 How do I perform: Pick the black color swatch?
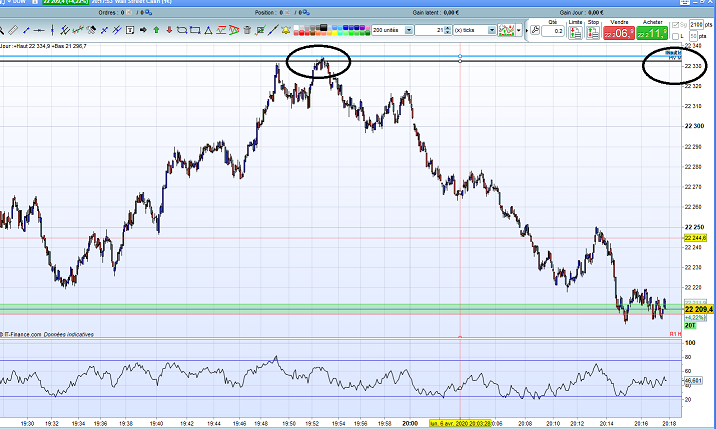point(324,27)
